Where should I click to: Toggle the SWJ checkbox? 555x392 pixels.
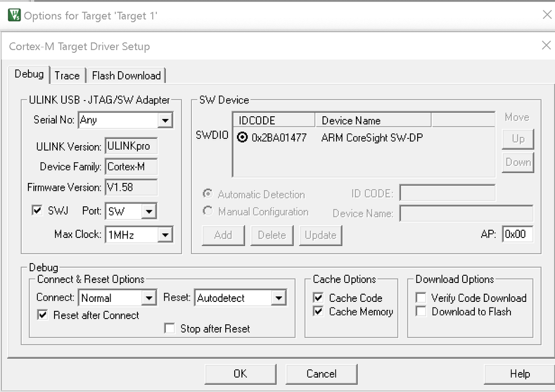coord(37,210)
